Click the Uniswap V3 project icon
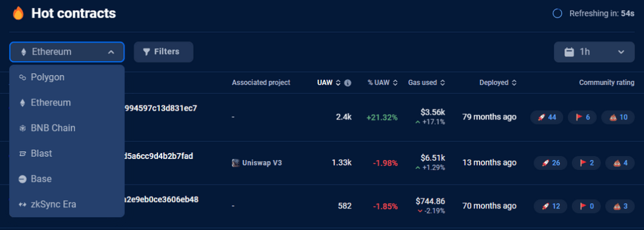Viewport: 644px width, 230px height. click(x=236, y=163)
